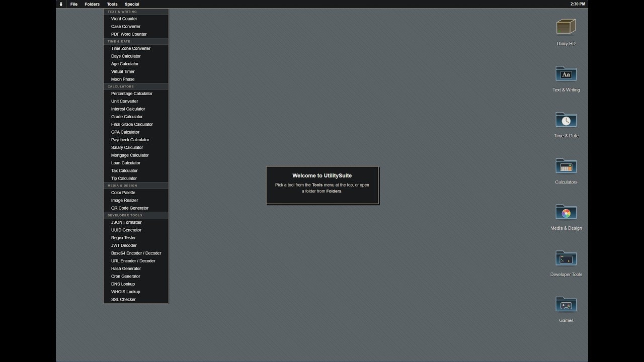Open Base64 Encoder / Decoder

click(136, 253)
